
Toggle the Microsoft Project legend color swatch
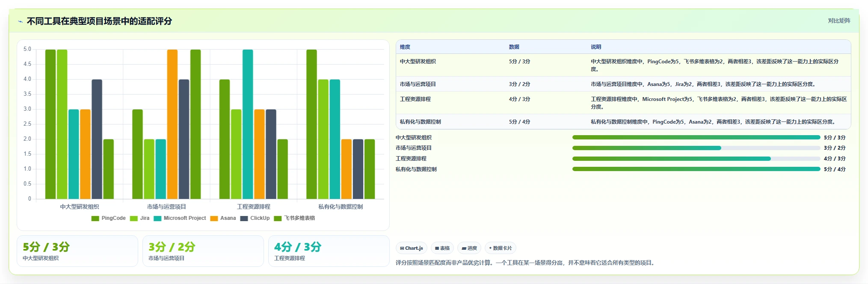tap(157, 219)
